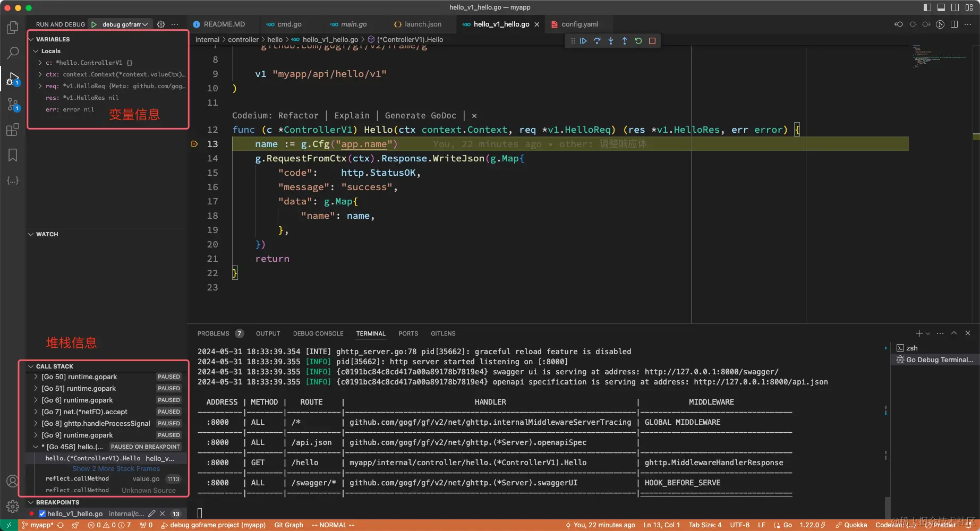Open the Source Control view icon

click(x=13, y=104)
